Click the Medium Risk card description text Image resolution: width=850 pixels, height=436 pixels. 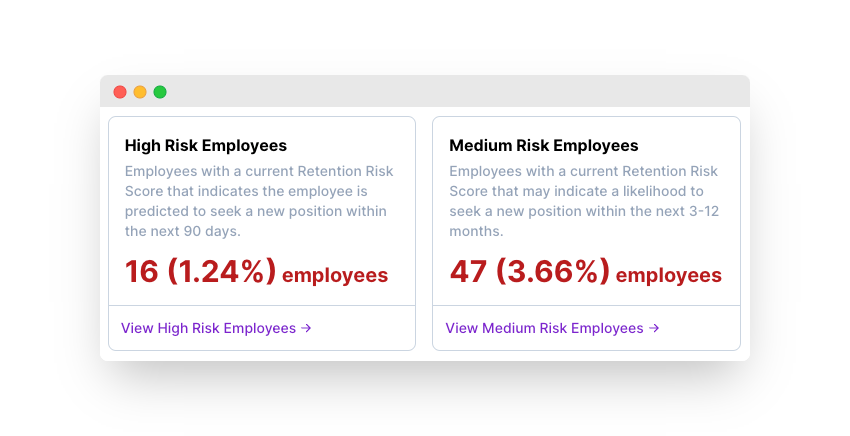(584, 201)
